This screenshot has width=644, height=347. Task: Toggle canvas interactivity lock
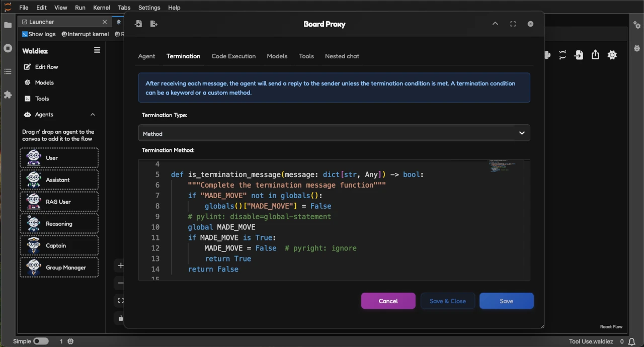click(x=120, y=318)
